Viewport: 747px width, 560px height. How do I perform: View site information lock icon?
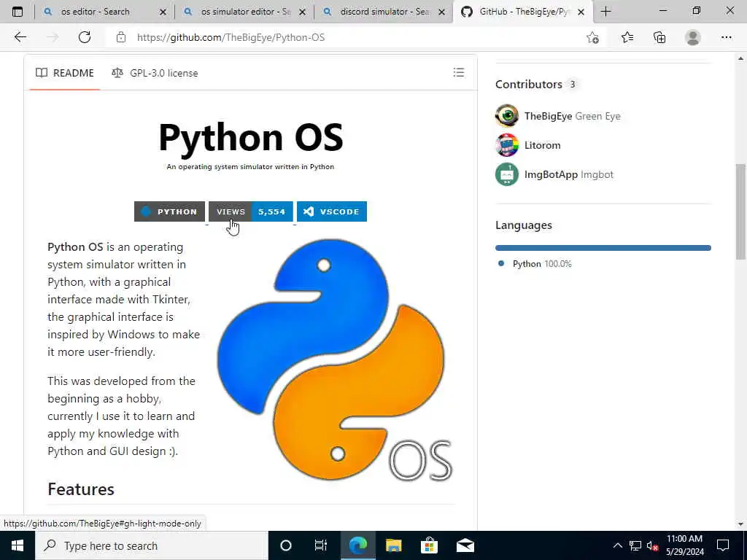121,37
